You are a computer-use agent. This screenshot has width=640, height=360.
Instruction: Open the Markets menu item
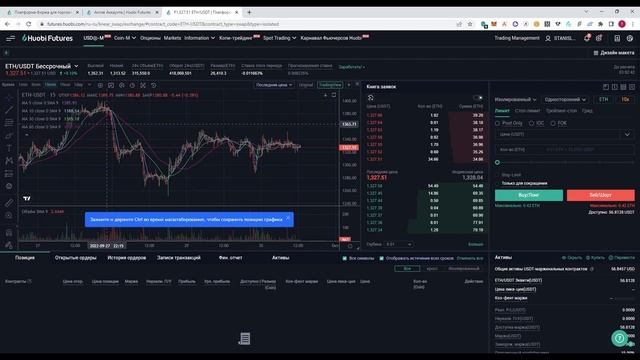pyautogui.click(x=172, y=38)
